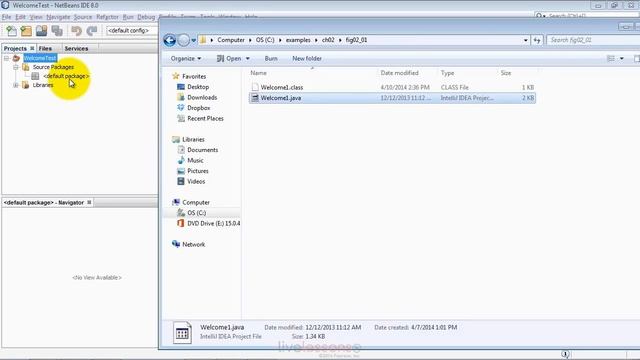Click NetBeans Open Project toolbar icon
The width and height of the screenshot is (640, 360).
(42, 31)
